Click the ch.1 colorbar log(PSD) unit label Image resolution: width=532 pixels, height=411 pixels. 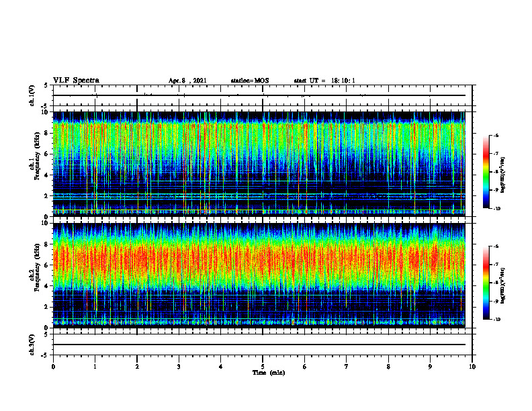pos(503,175)
